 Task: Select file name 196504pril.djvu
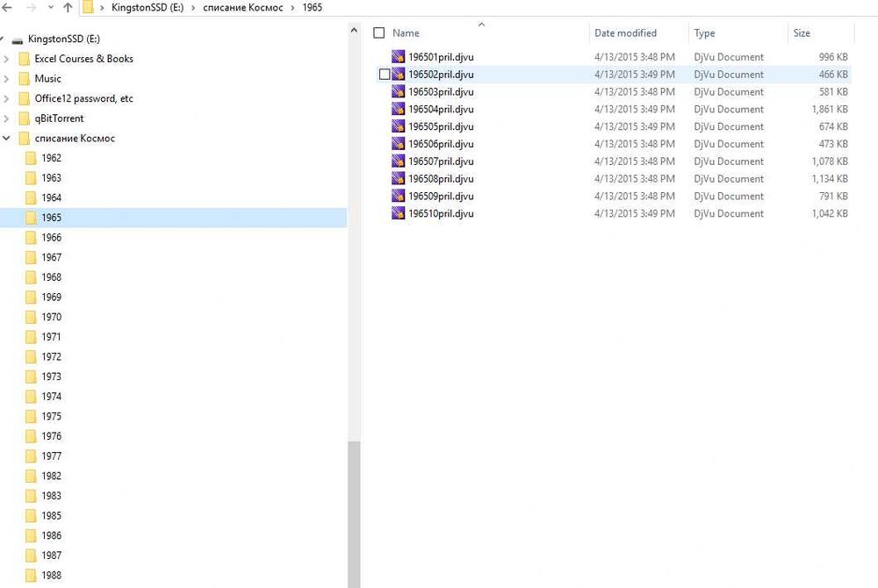(x=441, y=109)
